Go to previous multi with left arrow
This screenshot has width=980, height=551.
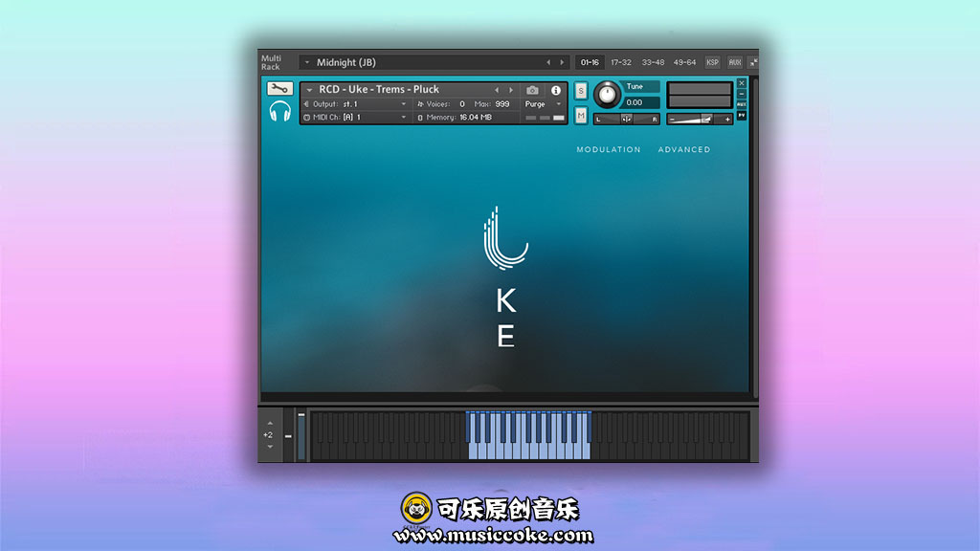[x=548, y=62]
